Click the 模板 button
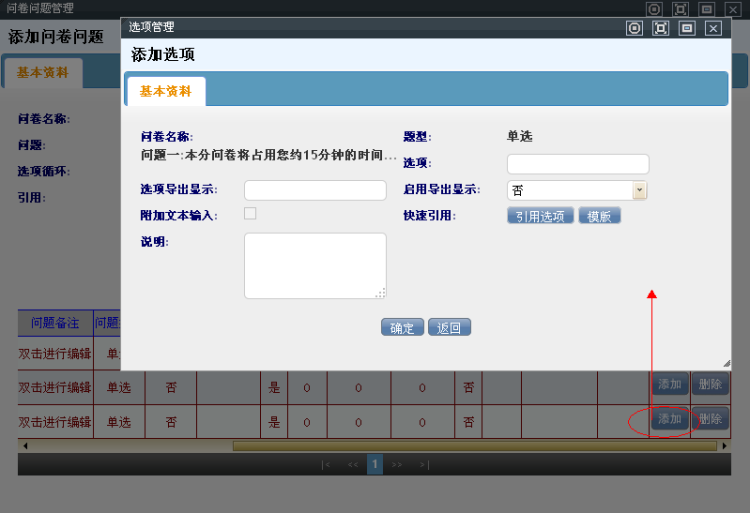This screenshot has width=750, height=513. tap(599, 216)
